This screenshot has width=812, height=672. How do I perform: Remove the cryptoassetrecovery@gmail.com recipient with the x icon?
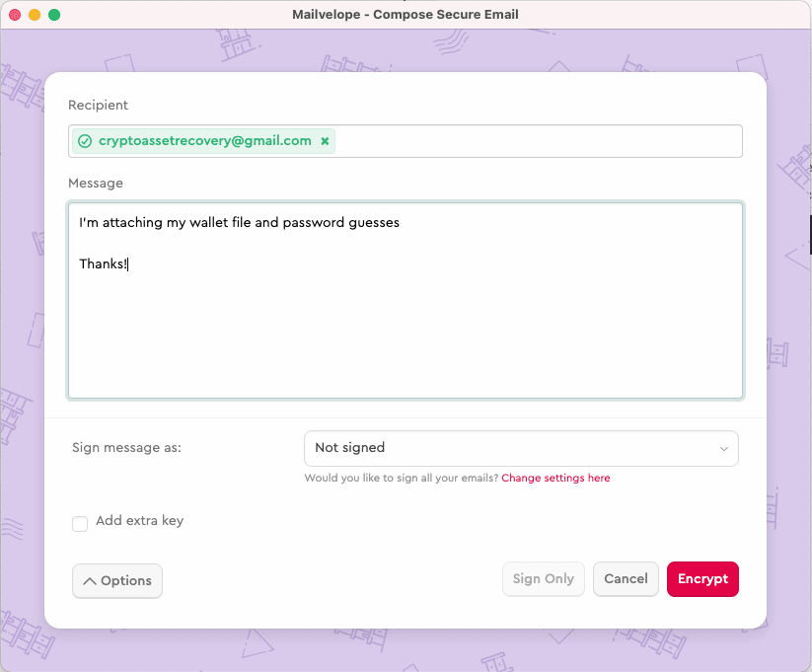click(x=325, y=141)
